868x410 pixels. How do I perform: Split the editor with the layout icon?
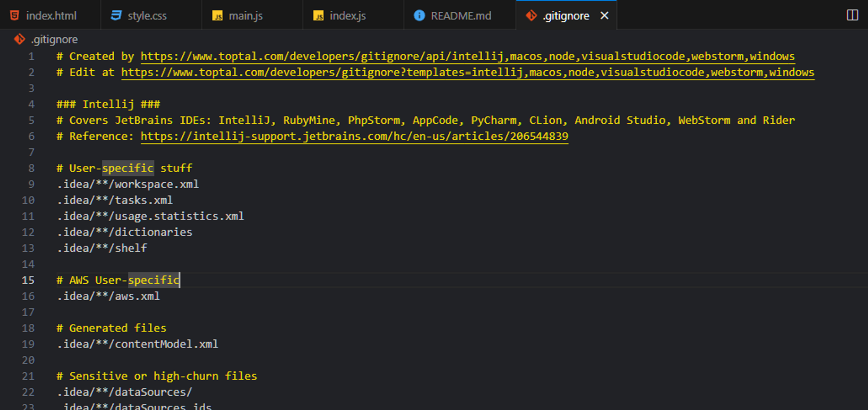[x=852, y=15]
